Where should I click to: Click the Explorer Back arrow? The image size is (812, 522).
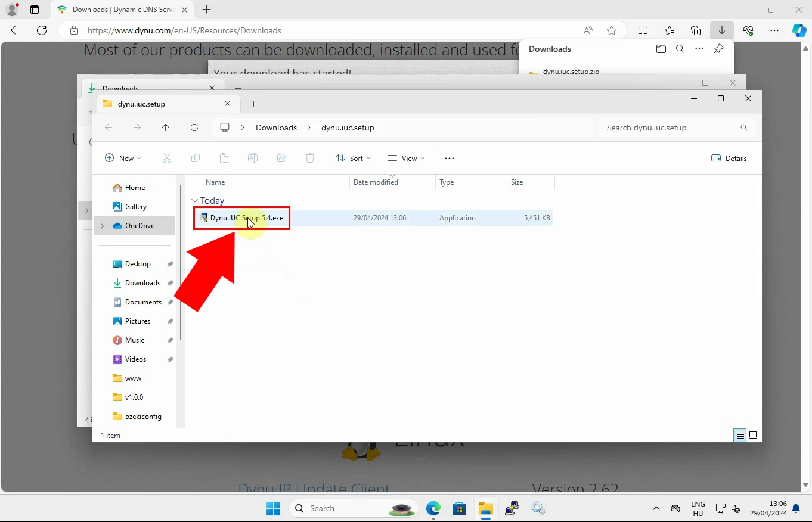click(109, 128)
